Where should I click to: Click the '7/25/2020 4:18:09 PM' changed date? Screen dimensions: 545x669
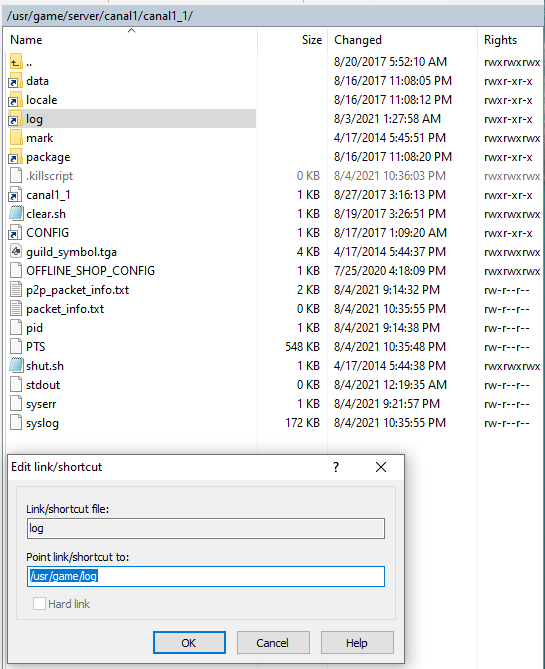tap(390, 271)
